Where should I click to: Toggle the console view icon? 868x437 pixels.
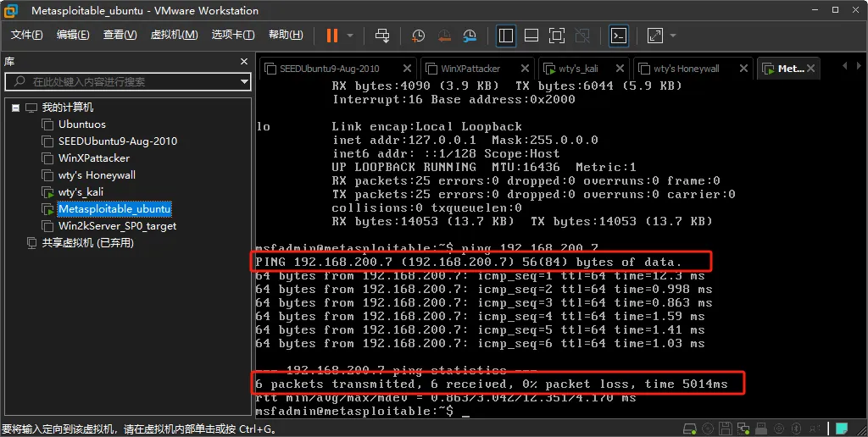pyautogui.click(x=618, y=36)
